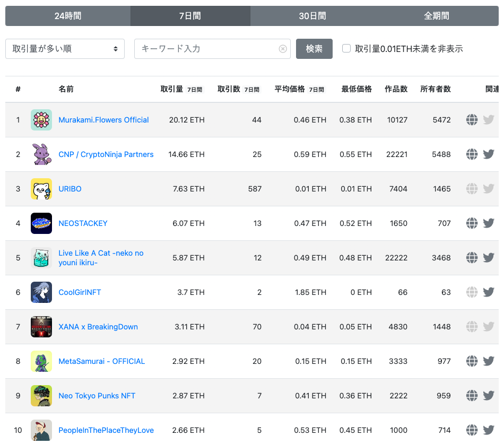Click URIBO yellow avatar thumbnail
Image resolution: width=504 pixels, height=444 pixels.
pyautogui.click(x=41, y=189)
